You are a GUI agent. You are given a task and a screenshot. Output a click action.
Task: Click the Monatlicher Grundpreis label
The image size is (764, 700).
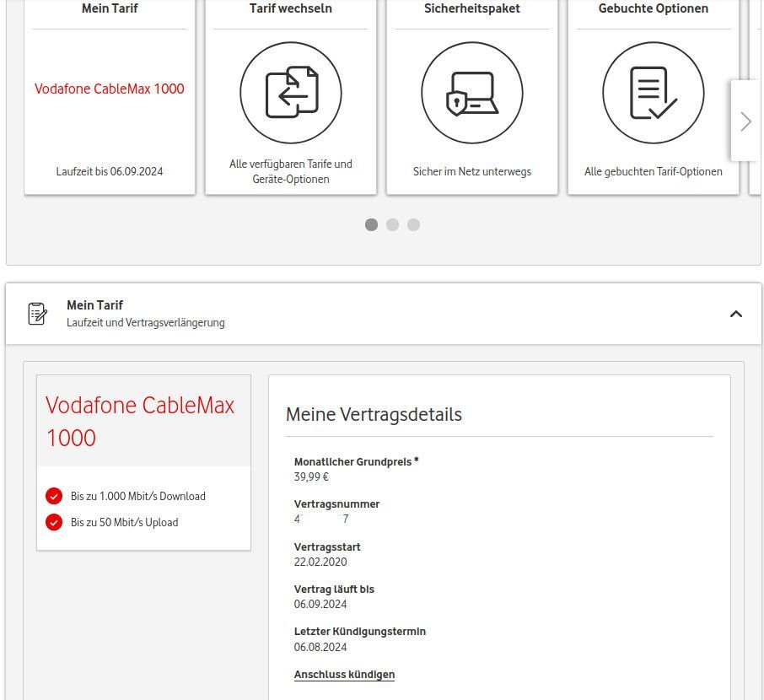pos(356,461)
